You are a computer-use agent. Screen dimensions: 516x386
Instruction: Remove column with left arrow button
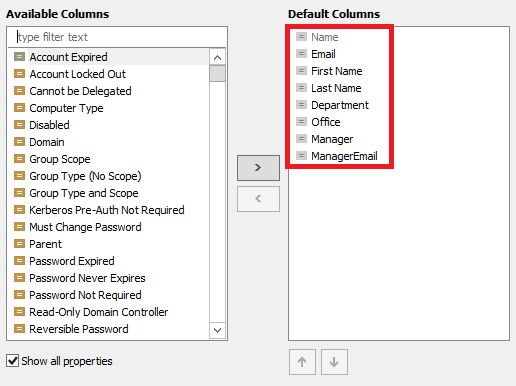click(x=258, y=199)
